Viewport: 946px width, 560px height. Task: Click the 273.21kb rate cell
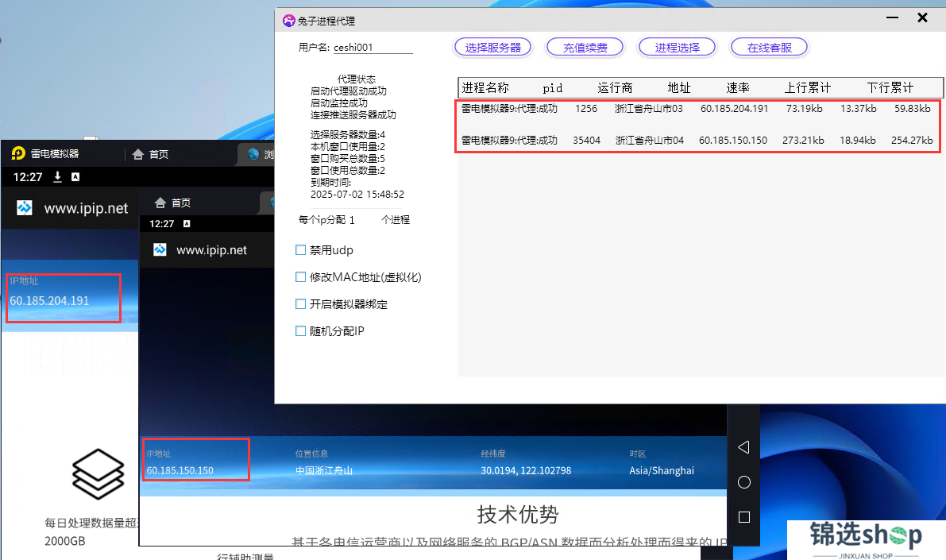[803, 140]
